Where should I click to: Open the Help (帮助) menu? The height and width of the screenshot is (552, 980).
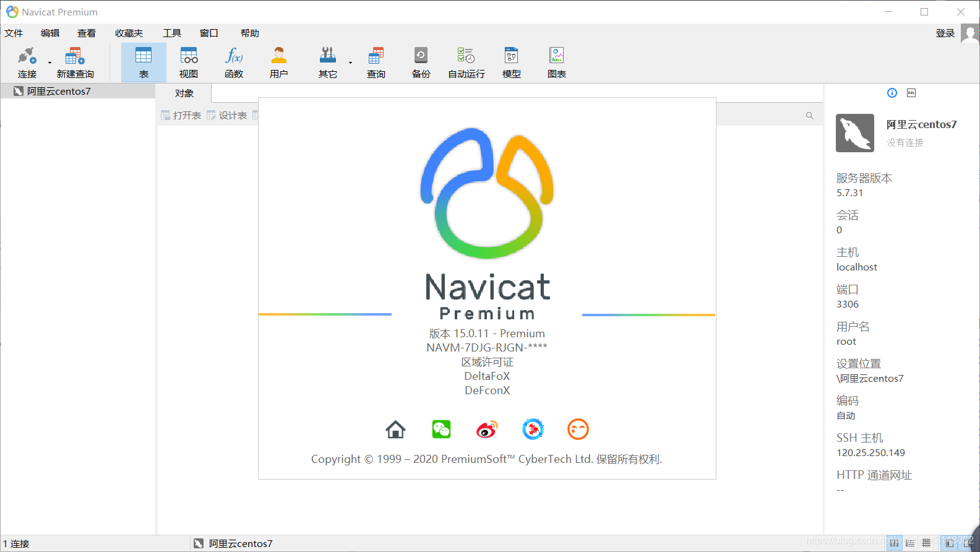click(x=250, y=33)
